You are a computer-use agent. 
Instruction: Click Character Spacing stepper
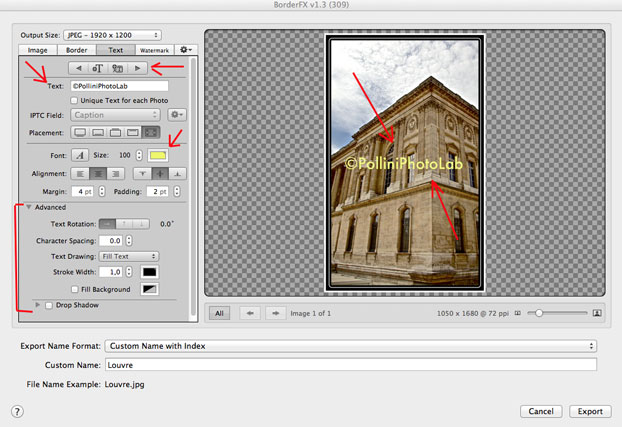[x=129, y=240]
